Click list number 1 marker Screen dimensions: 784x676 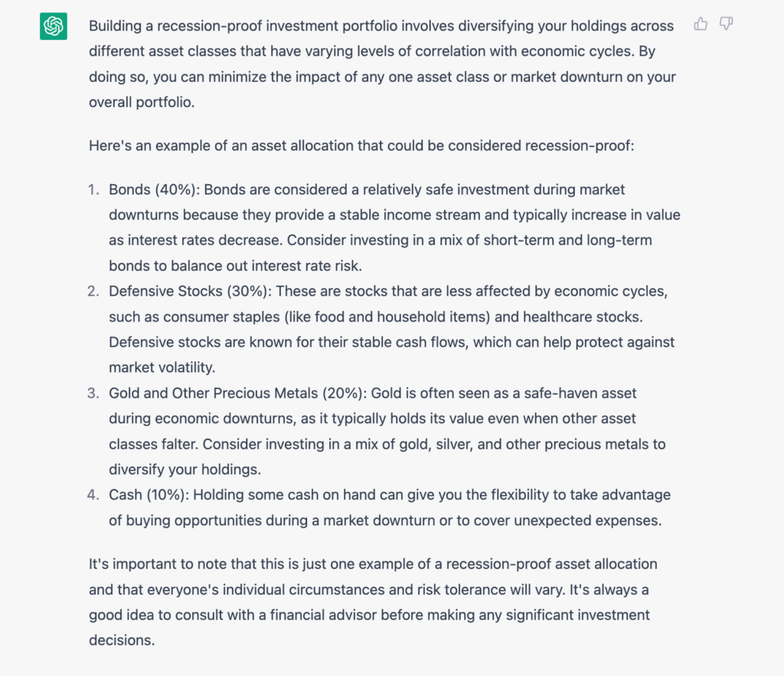(93, 190)
